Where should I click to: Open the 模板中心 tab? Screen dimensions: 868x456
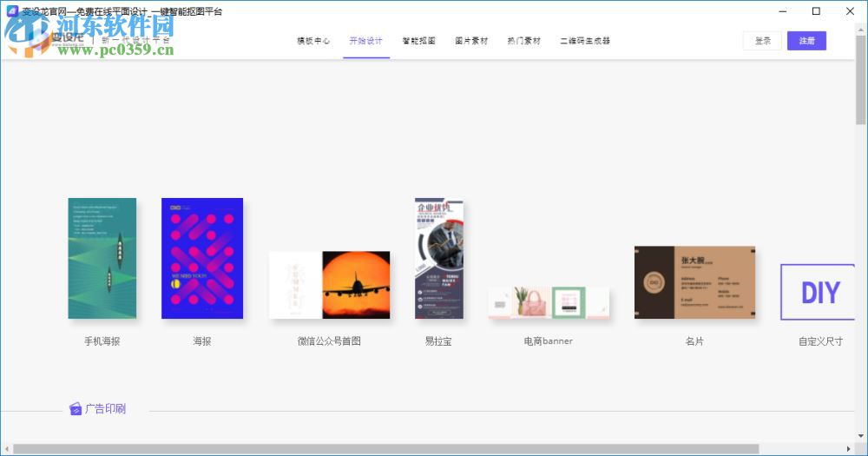[x=313, y=41]
